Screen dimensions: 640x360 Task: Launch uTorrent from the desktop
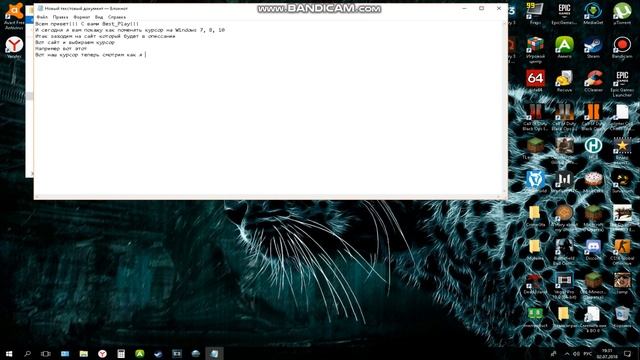coord(622,13)
